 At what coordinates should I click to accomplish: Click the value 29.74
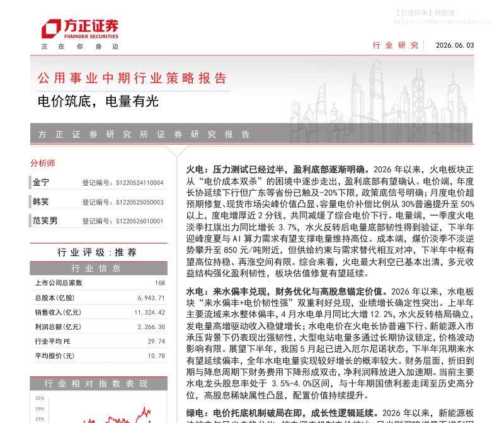coord(156,341)
